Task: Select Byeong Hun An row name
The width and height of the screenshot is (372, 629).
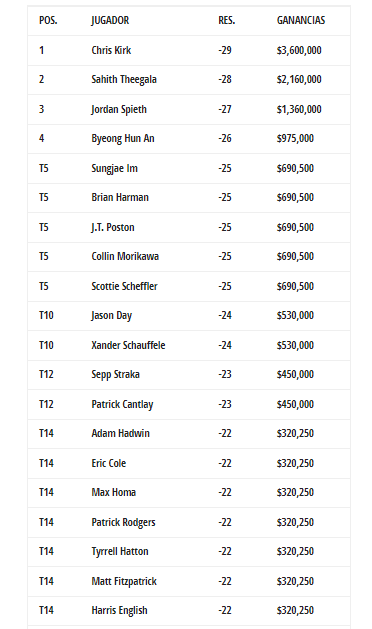Action: click(123, 138)
